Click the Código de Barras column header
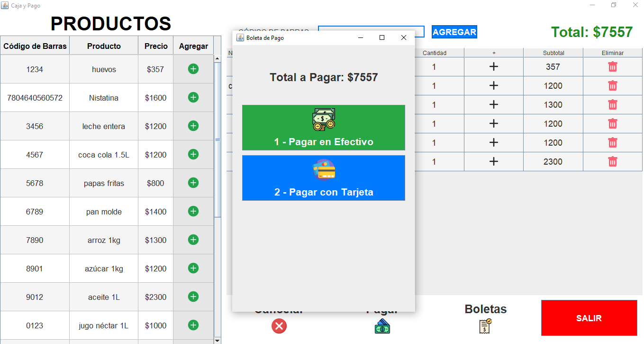The image size is (644, 344). click(35, 46)
